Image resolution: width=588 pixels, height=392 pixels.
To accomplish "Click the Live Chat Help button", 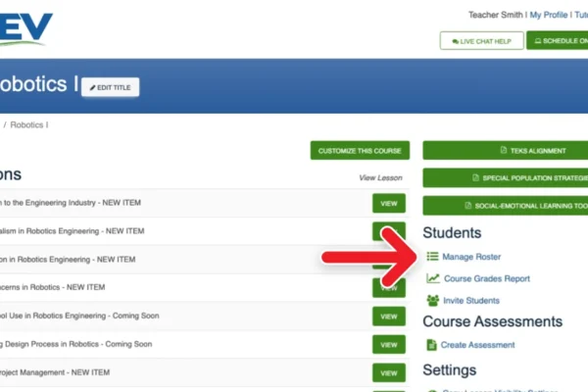I will (481, 41).
